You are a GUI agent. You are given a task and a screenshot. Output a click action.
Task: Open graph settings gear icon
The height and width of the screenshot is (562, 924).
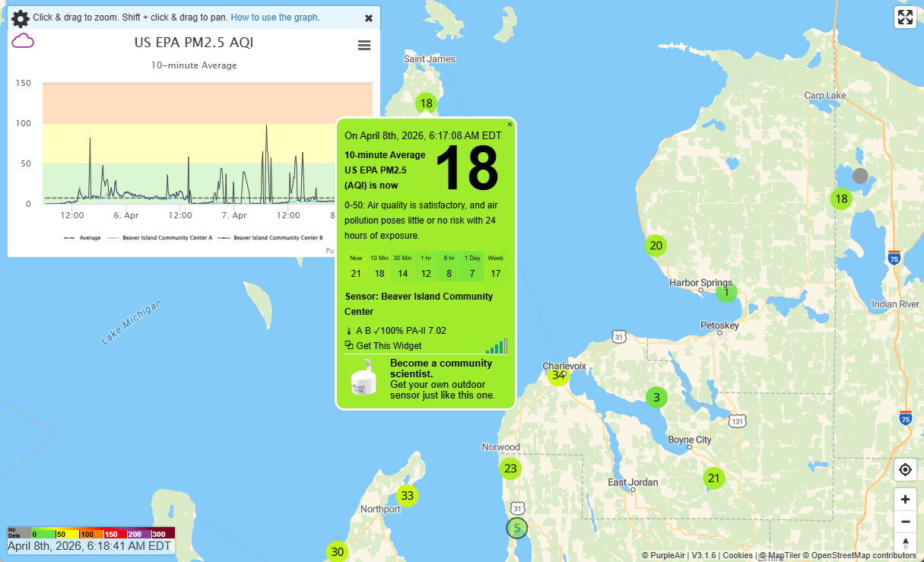click(21, 19)
